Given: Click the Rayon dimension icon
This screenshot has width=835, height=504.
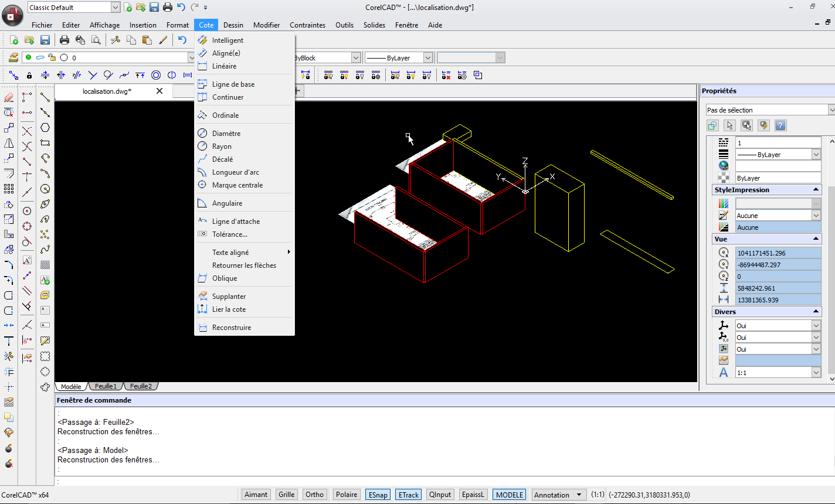Looking at the screenshot, I should (x=202, y=147).
